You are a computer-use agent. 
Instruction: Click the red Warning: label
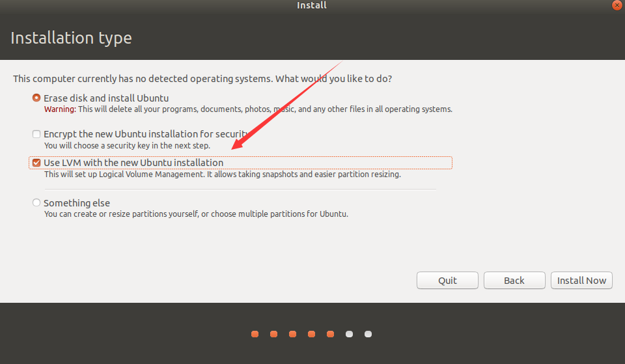tap(60, 109)
